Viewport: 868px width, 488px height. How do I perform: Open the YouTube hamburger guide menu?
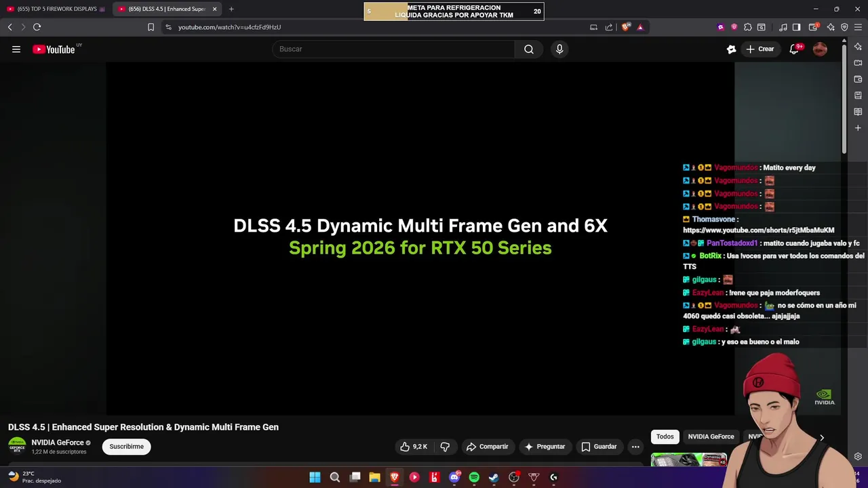16,49
